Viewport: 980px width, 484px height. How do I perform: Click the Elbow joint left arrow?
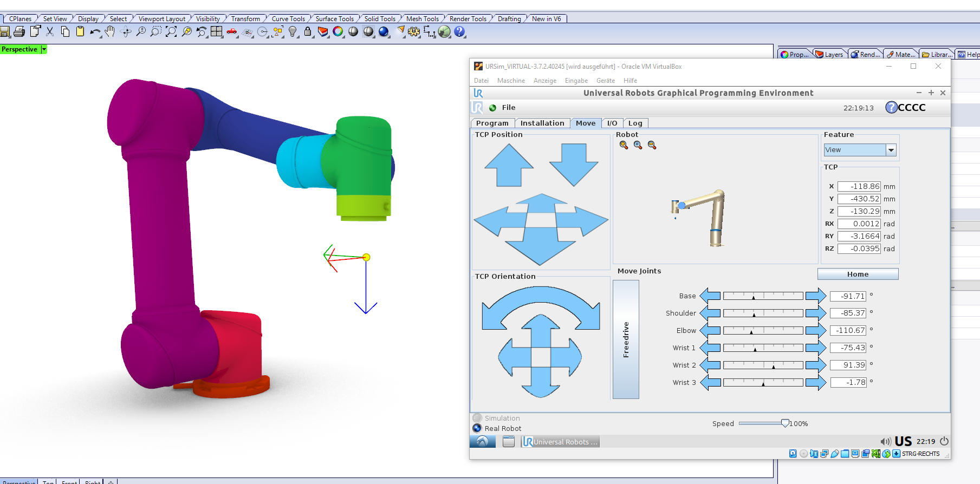710,330
